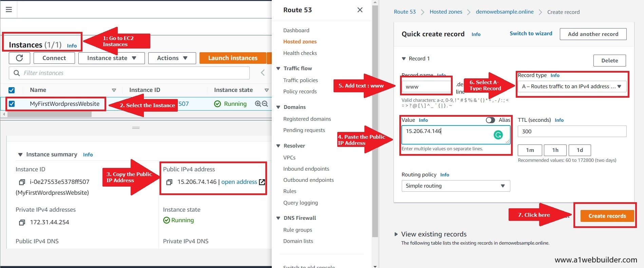The width and height of the screenshot is (644, 268).
Task: Close the Route 53 navigation panel
Action: coord(360,10)
